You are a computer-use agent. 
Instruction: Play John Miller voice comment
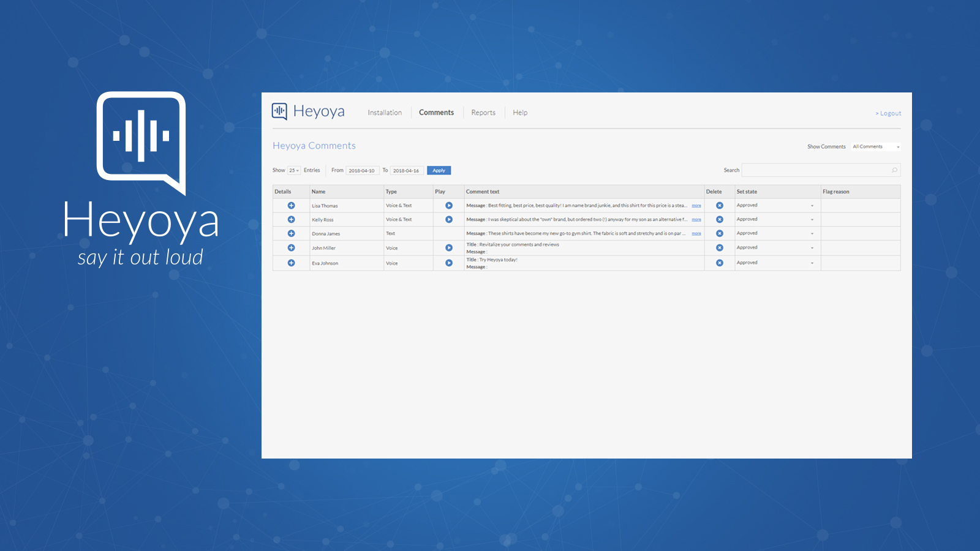pos(449,248)
